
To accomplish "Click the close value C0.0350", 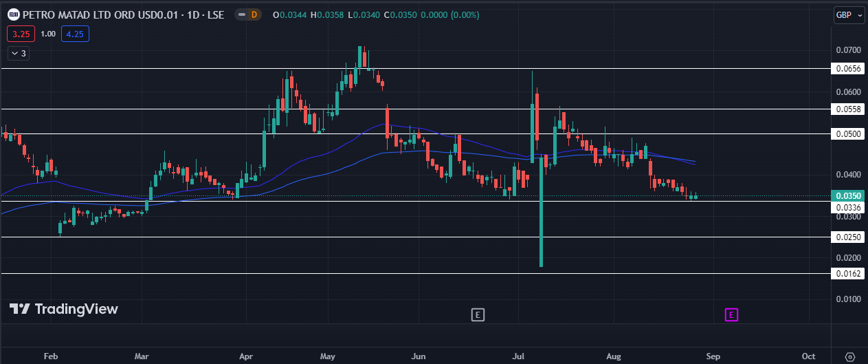I will click(x=400, y=14).
